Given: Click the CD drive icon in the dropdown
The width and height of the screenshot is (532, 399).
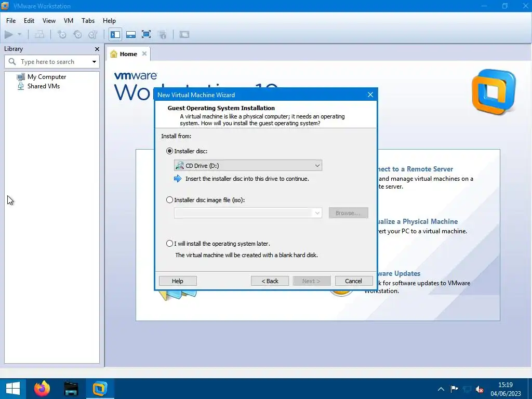Looking at the screenshot, I should click(179, 166).
